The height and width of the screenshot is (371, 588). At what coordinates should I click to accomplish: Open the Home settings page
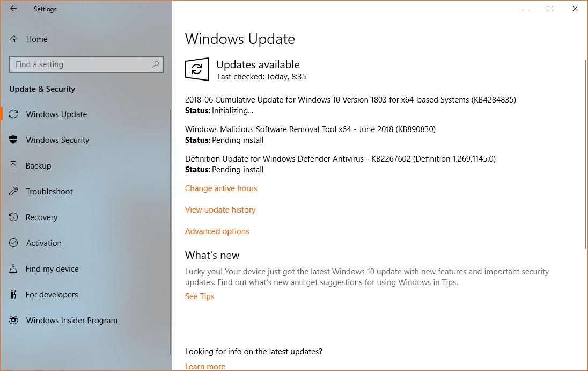[x=36, y=39]
